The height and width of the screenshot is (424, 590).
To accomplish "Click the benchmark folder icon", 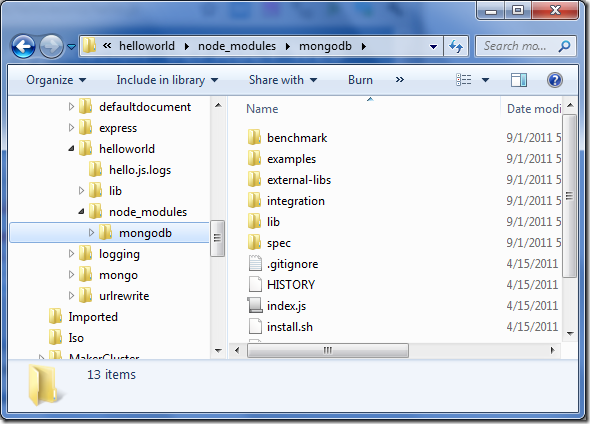I will point(255,138).
